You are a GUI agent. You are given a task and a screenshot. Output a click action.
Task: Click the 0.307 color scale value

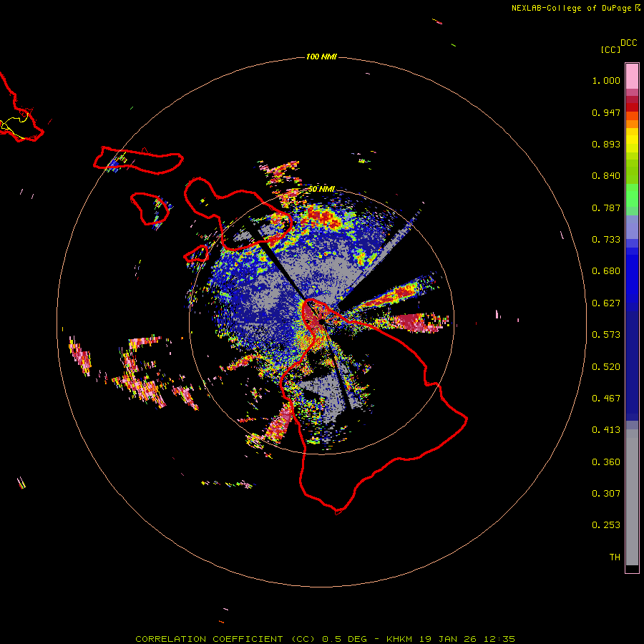pyautogui.click(x=606, y=494)
